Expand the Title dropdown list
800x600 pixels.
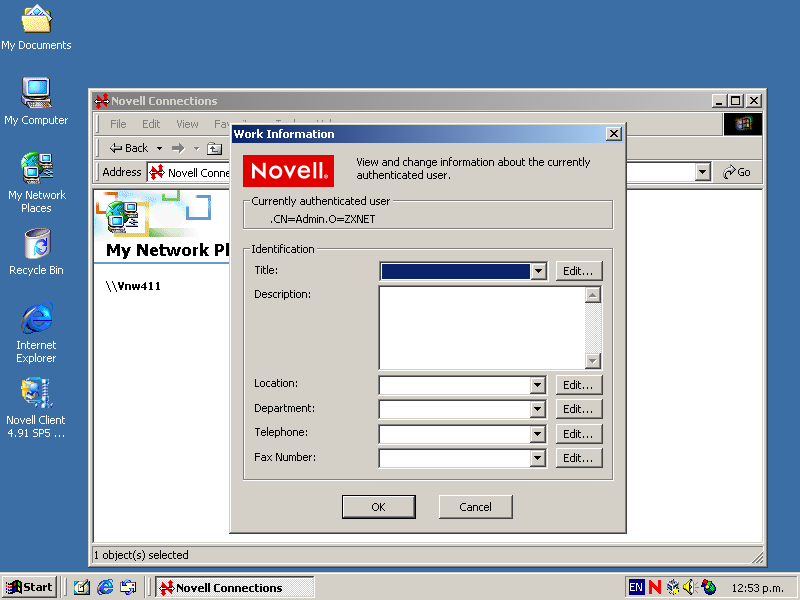[x=538, y=271]
